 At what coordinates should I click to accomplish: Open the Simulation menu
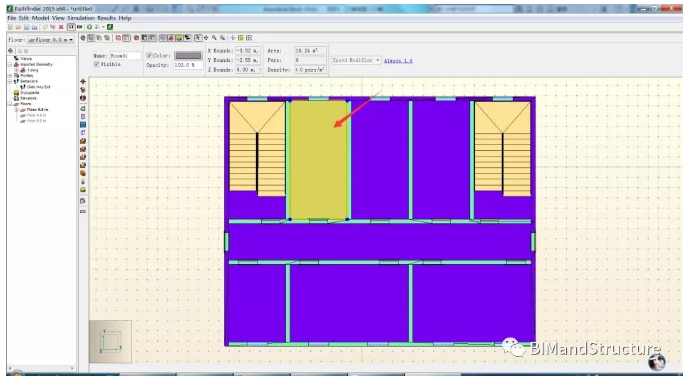point(80,18)
